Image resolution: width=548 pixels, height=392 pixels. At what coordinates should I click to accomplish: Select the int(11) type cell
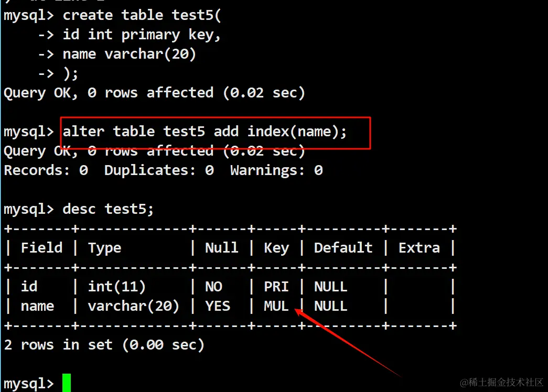[x=117, y=287]
